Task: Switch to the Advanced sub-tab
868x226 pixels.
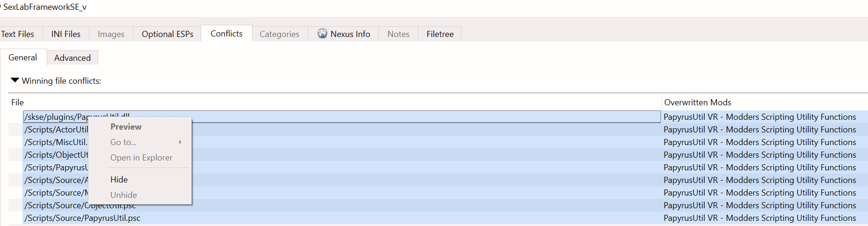Action: (x=72, y=58)
